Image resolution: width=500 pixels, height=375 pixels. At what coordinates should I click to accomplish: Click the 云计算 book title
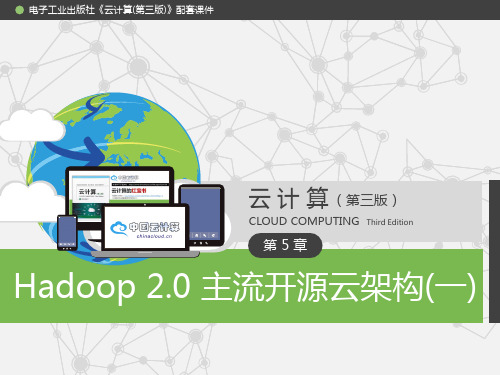[289, 199]
